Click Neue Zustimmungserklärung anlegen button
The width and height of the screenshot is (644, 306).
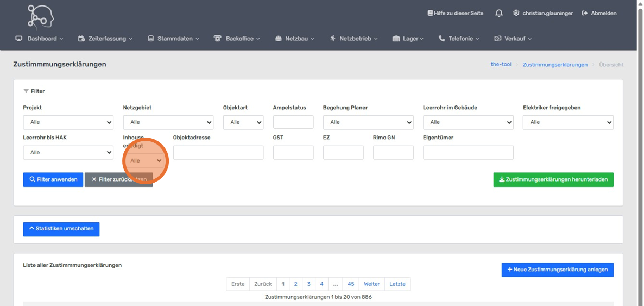[x=557, y=270]
